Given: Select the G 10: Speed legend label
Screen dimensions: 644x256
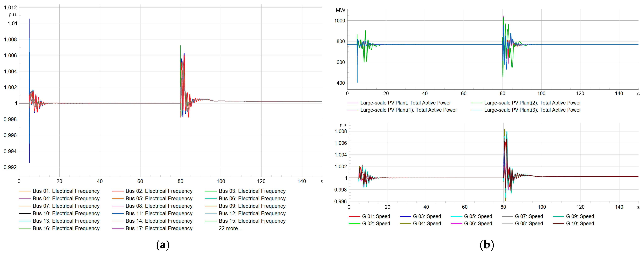Looking at the screenshot, I should [x=580, y=223].
